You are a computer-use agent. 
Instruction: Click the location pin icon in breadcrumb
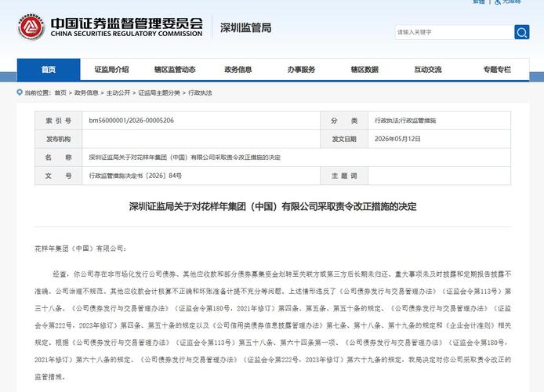[x=20, y=93]
